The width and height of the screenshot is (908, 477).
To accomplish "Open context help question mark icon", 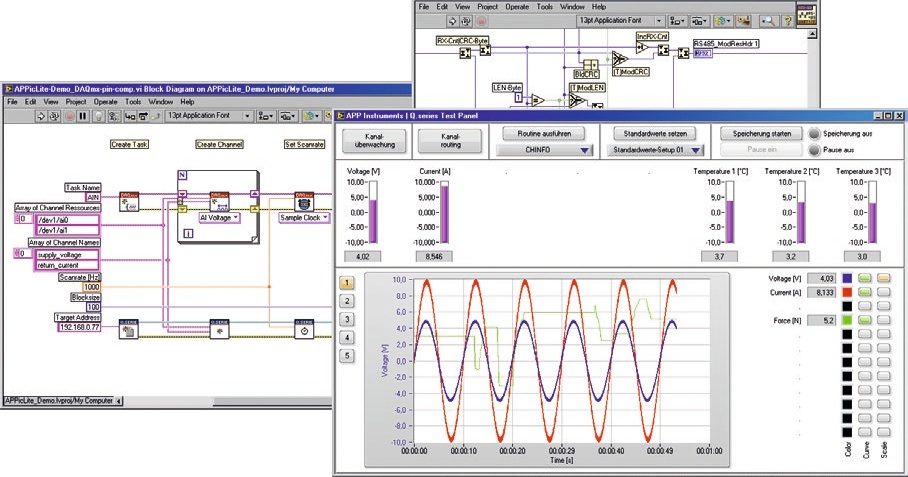I will (x=788, y=21).
